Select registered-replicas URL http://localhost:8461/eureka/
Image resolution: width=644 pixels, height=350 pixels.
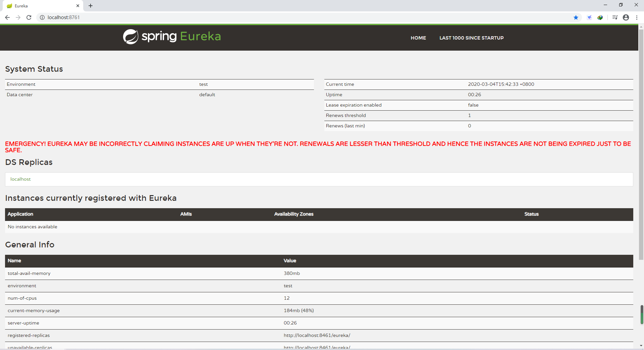(x=317, y=335)
